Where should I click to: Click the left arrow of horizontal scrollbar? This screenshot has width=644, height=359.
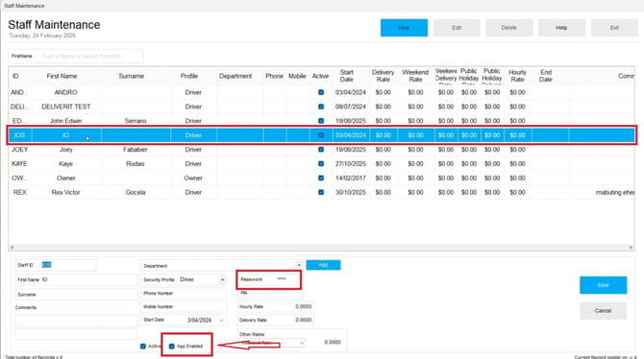tap(12, 248)
